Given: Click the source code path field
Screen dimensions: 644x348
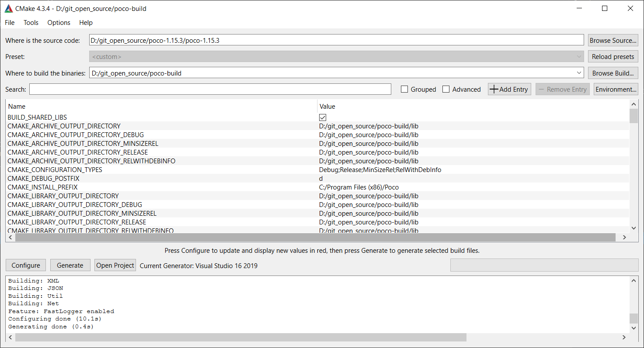Looking at the screenshot, I should [x=336, y=40].
